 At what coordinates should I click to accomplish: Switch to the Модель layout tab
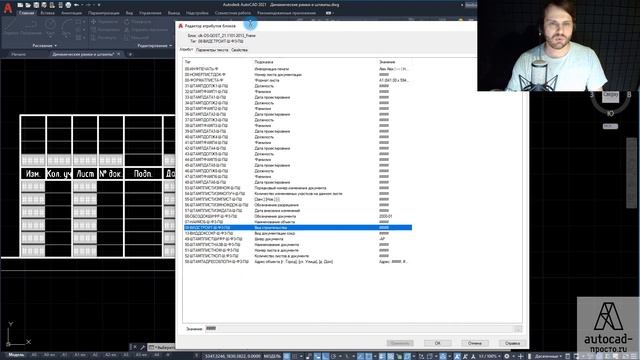(16, 356)
